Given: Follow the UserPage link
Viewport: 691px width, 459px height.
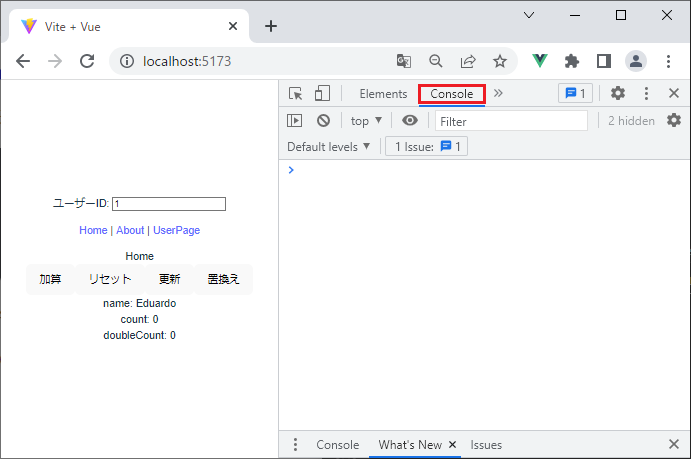Looking at the screenshot, I should click(176, 230).
